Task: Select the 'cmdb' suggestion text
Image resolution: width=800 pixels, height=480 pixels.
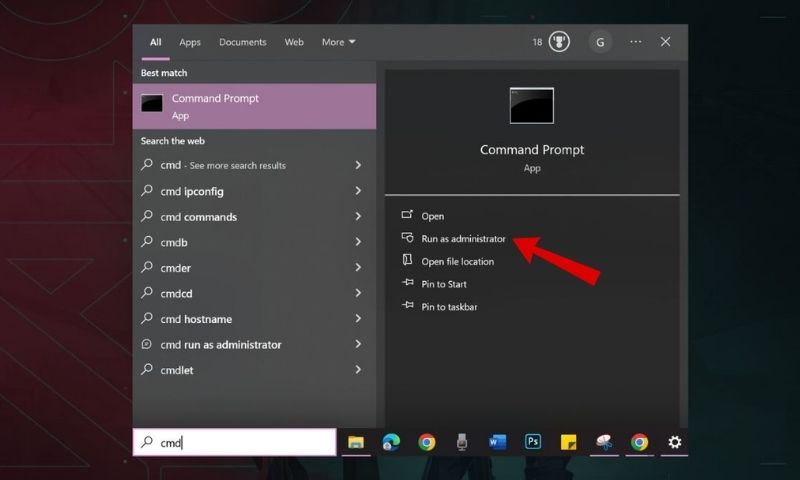Action: [x=174, y=242]
